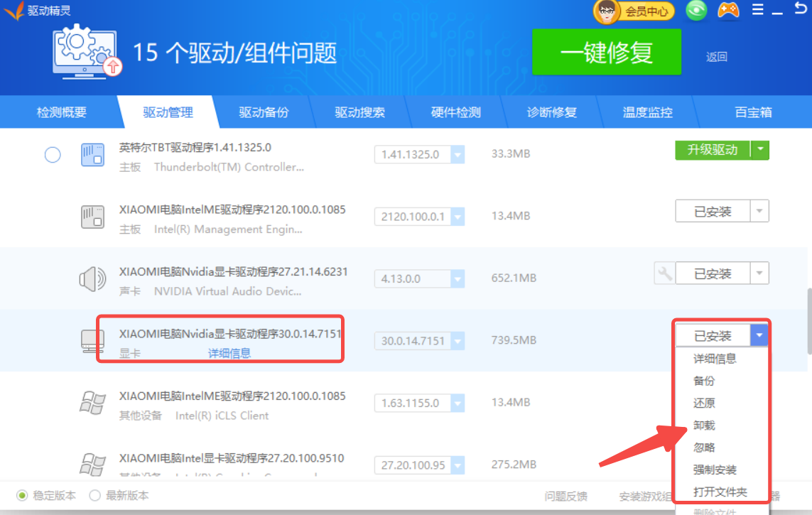Open version dropdown showing 4.13.0.0
Viewport: 812px width, 515px height.
click(x=457, y=278)
